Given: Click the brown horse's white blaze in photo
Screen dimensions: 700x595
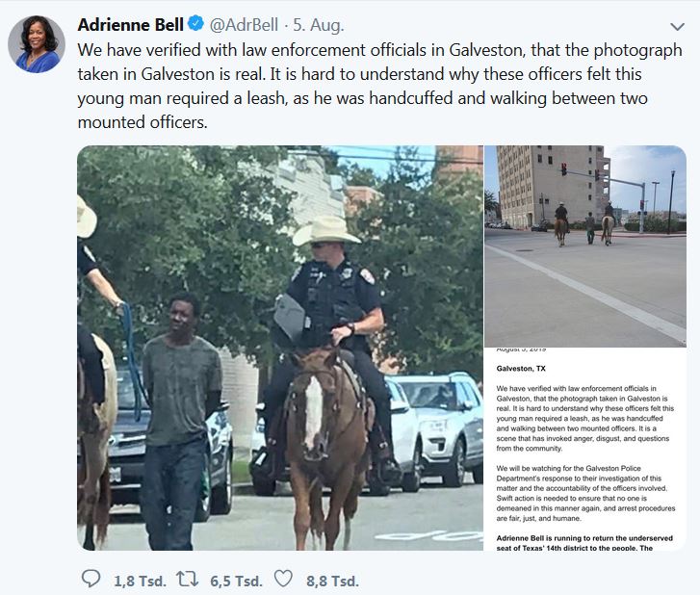Looking at the screenshot, I should tap(313, 412).
